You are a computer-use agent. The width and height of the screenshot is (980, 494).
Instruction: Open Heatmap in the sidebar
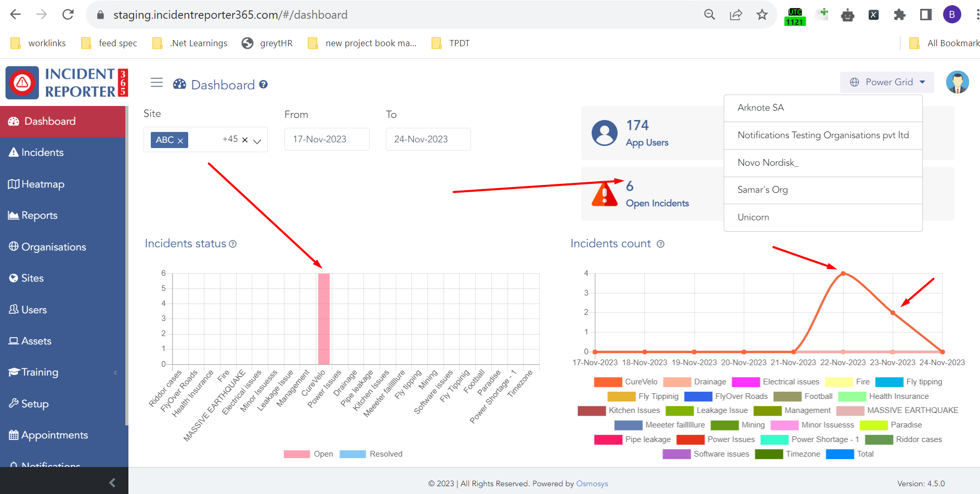click(x=43, y=184)
